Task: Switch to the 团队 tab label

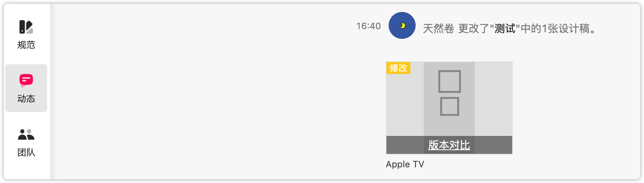Action: (26, 152)
